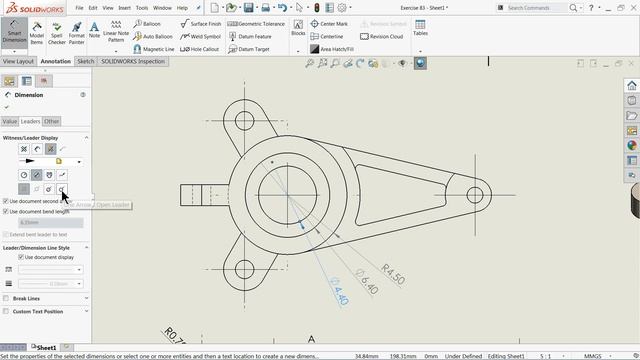Select the Radius leader display option
Screen dimensions: 640x360
24,175
